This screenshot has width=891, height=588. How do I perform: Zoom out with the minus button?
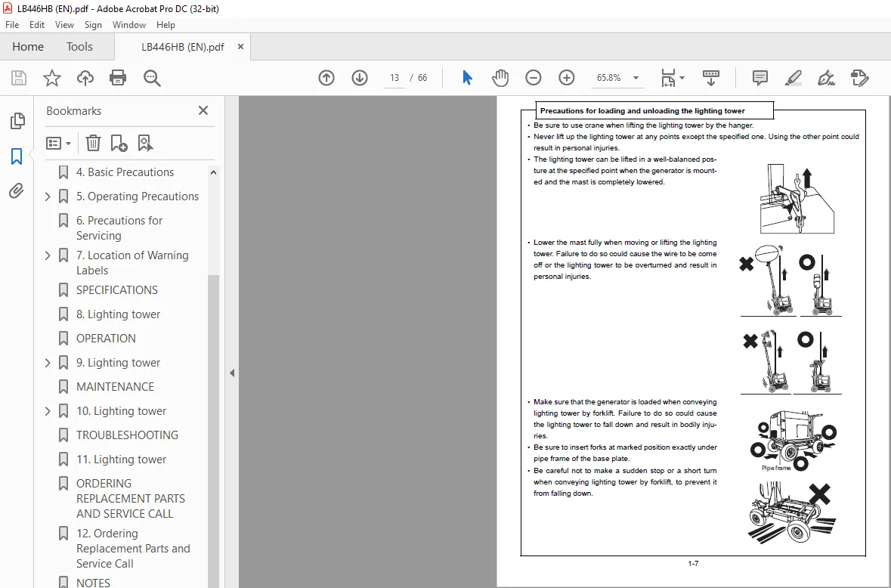click(533, 78)
